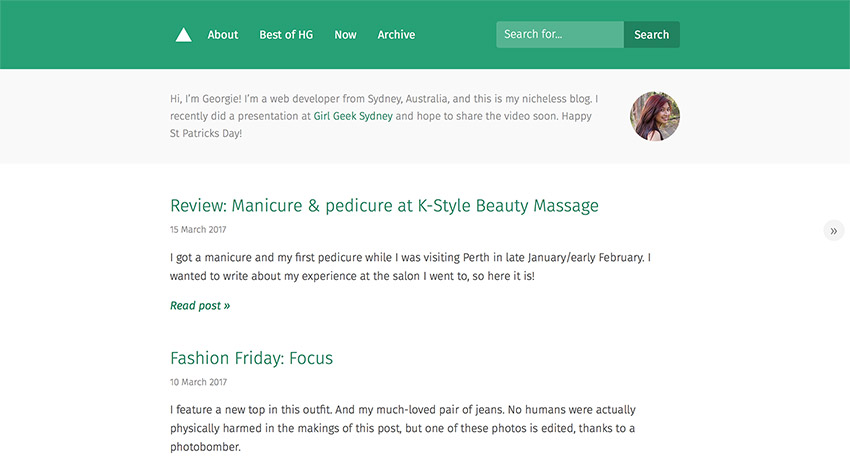Focus the 'Search for...' input field

point(560,34)
